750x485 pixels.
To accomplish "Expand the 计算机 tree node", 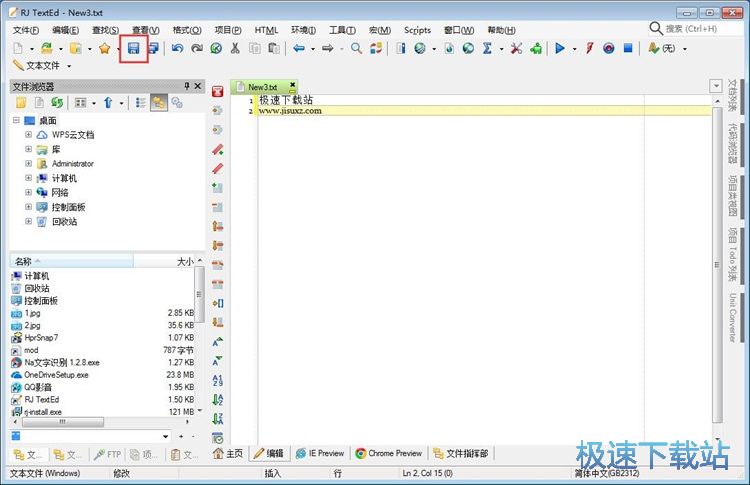I will (x=29, y=178).
